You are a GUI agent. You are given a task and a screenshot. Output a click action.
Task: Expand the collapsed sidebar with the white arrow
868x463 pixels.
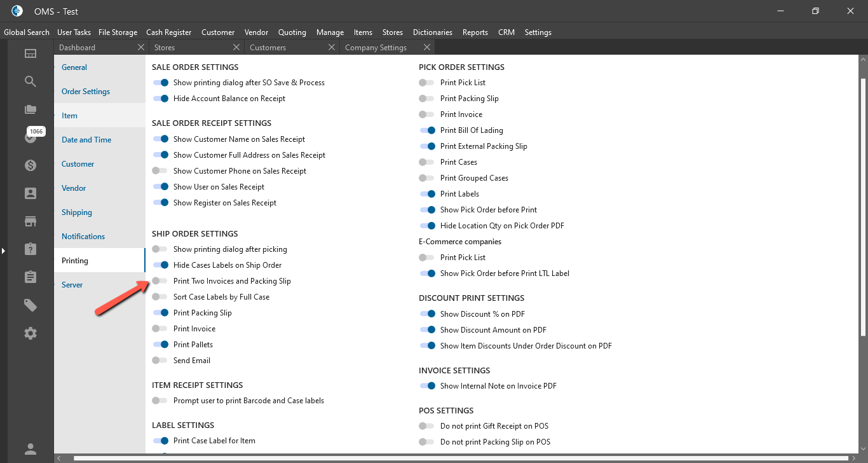coord(3,251)
